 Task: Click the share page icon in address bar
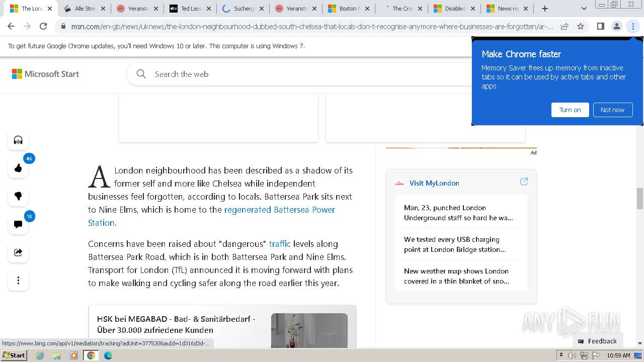click(565, 26)
